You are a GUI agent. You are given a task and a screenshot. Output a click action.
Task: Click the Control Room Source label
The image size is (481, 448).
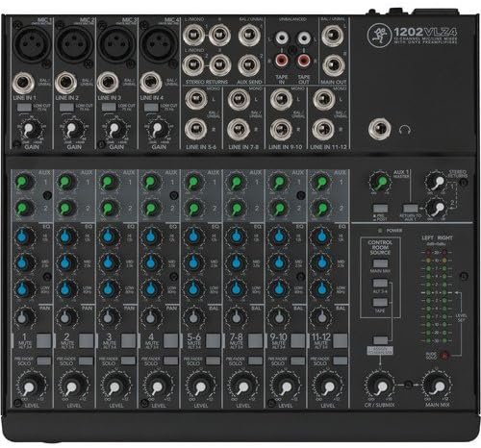click(380, 247)
